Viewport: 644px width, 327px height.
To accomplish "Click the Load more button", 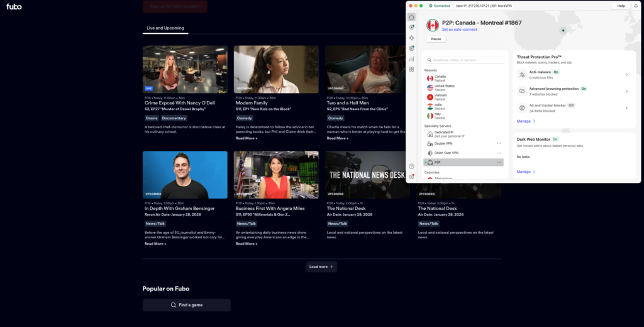I will 321,267.
